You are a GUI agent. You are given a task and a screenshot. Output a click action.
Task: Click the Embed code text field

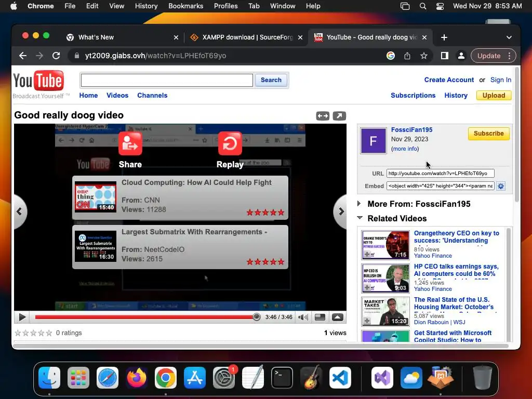tap(441, 186)
